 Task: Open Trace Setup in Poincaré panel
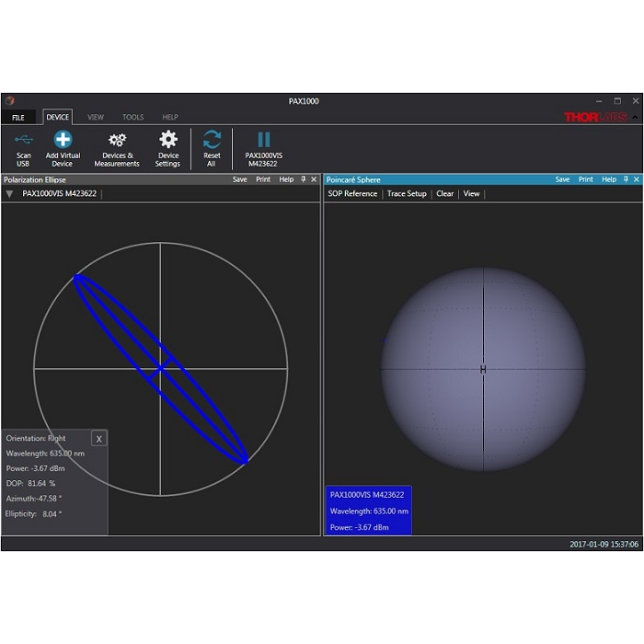click(x=407, y=194)
